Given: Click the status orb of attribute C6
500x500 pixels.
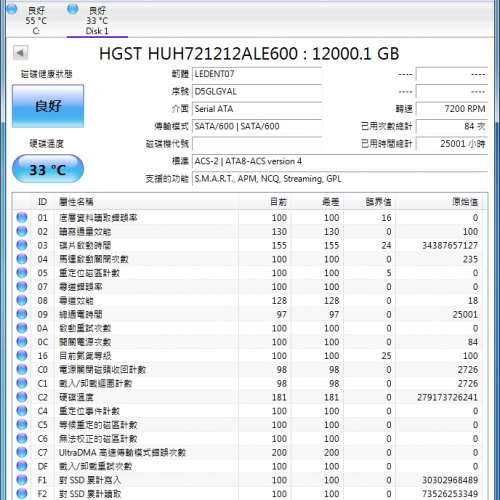Looking at the screenshot, I should (x=22, y=439).
